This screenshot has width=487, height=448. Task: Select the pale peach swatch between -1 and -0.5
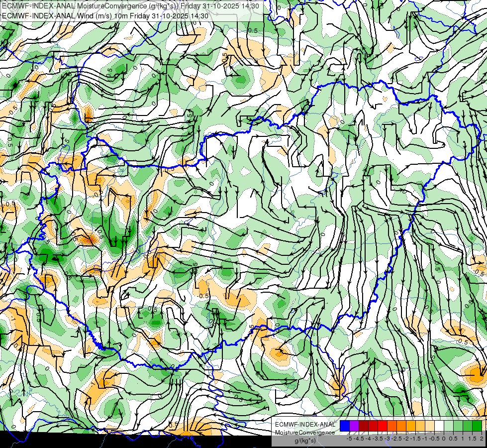click(430, 426)
